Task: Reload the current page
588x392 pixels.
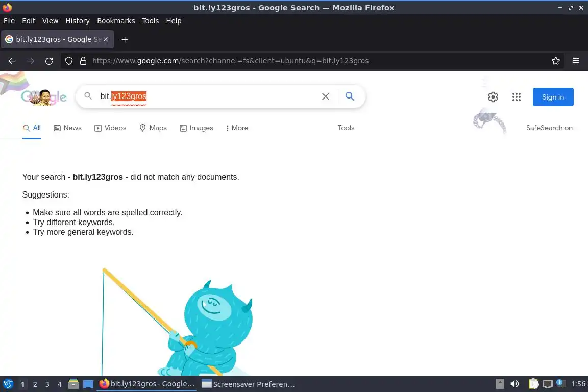Action: 49,61
